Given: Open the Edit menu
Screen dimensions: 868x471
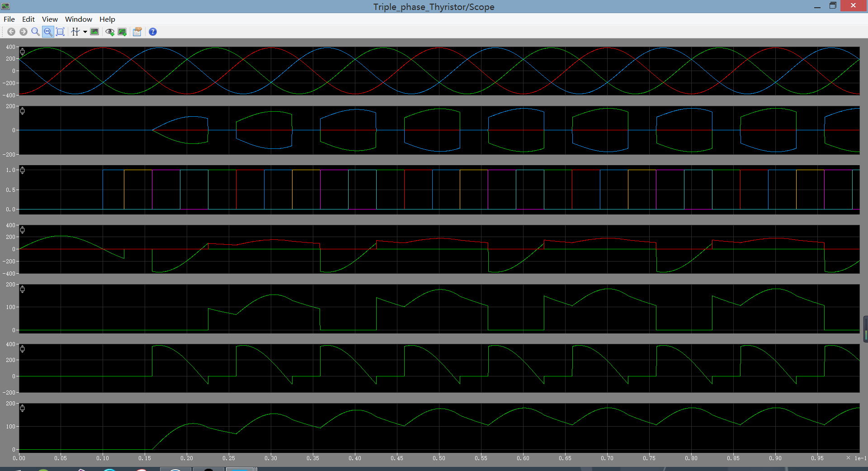Looking at the screenshot, I should click(28, 19).
